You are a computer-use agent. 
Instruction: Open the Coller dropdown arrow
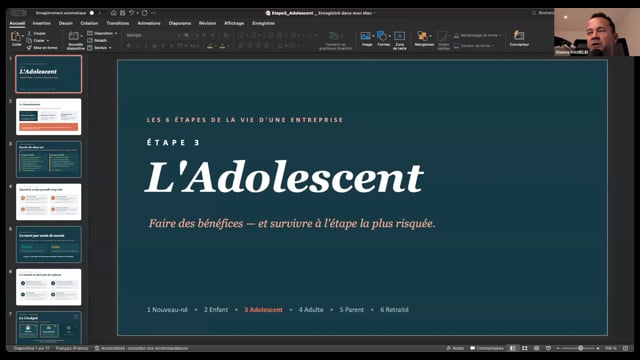click(x=23, y=37)
